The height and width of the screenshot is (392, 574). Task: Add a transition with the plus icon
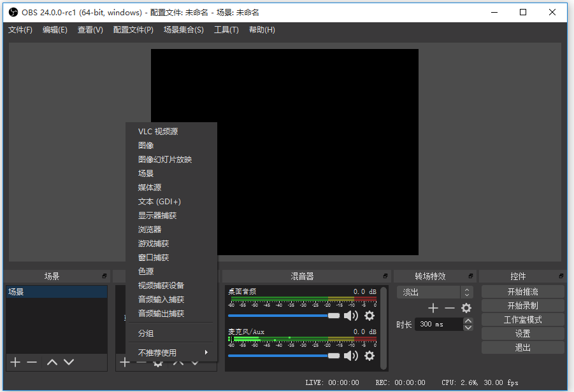point(433,307)
